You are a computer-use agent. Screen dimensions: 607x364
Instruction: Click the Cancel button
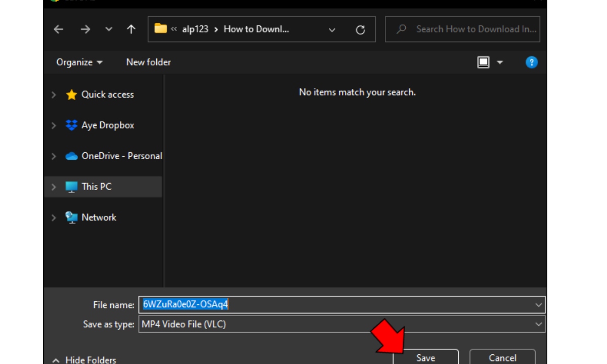pos(502,357)
